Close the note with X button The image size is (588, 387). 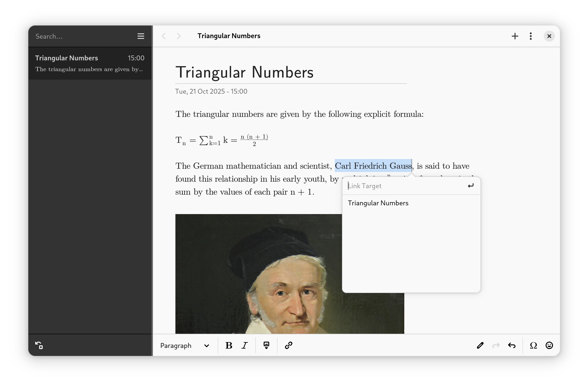coord(549,36)
